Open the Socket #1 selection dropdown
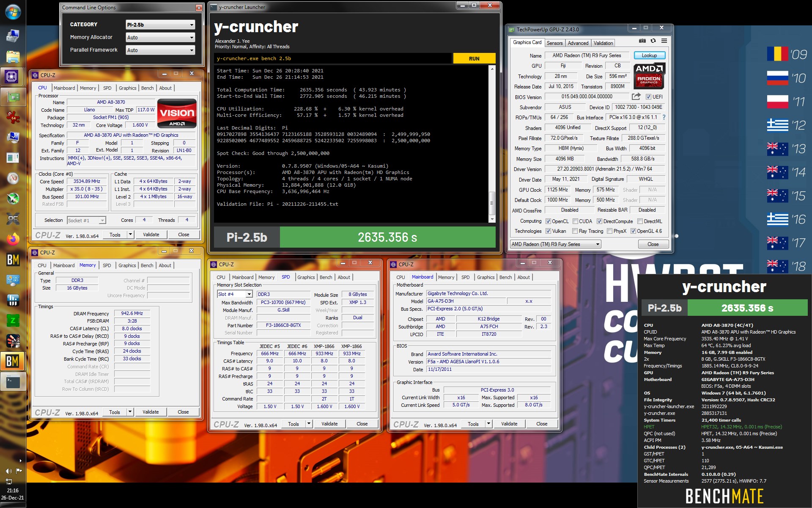The width and height of the screenshot is (812, 508). point(86,220)
